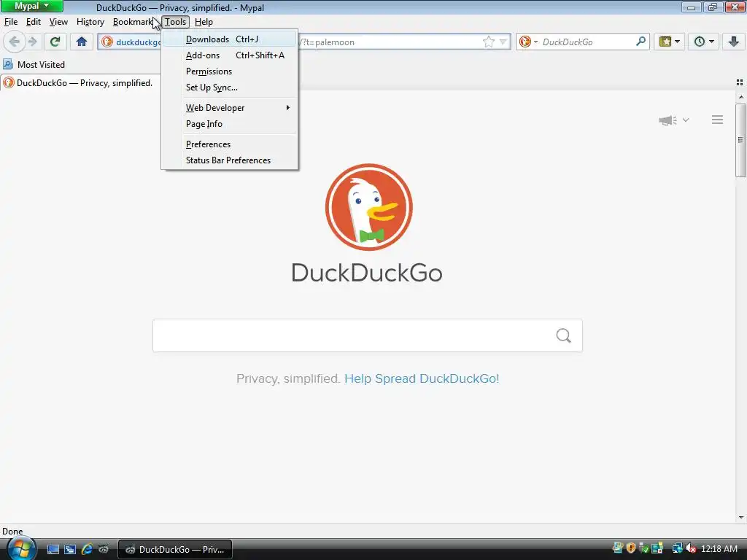747x560 pixels.
Task: Click the scrollbar up arrow
Action: click(x=741, y=97)
